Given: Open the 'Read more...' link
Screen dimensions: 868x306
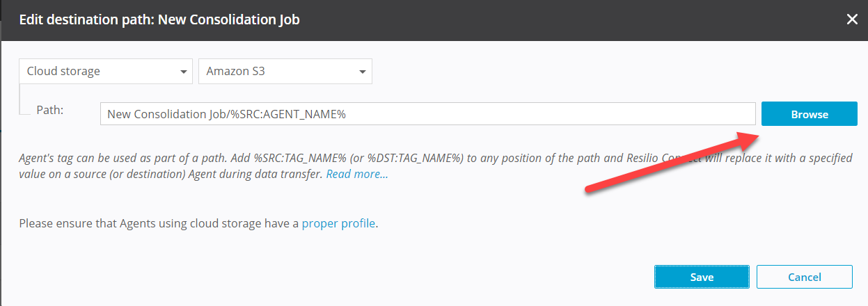Looking at the screenshot, I should pos(357,174).
